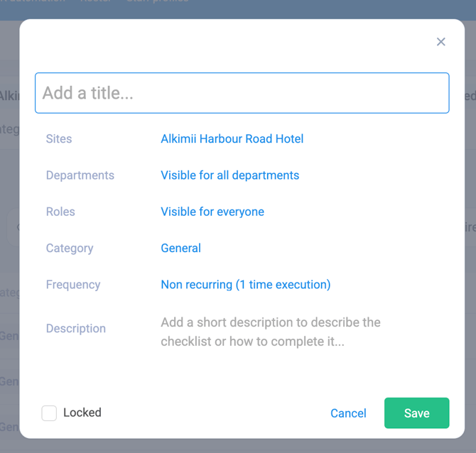Image resolution: width=476 pixels, height=453 pixels.
Task: Close the checklist dialog with the X icon
Action: pyautogui.click(x=440, y=42)
